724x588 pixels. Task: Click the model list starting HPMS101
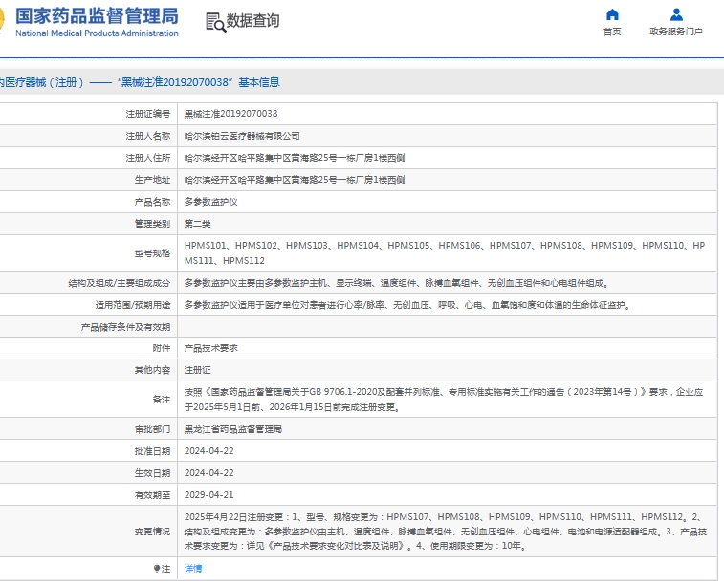[x=445, y=253]
